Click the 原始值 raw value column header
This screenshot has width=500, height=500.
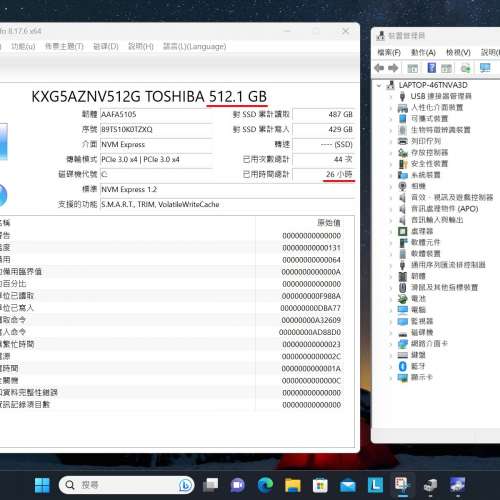tap(329, 223)
